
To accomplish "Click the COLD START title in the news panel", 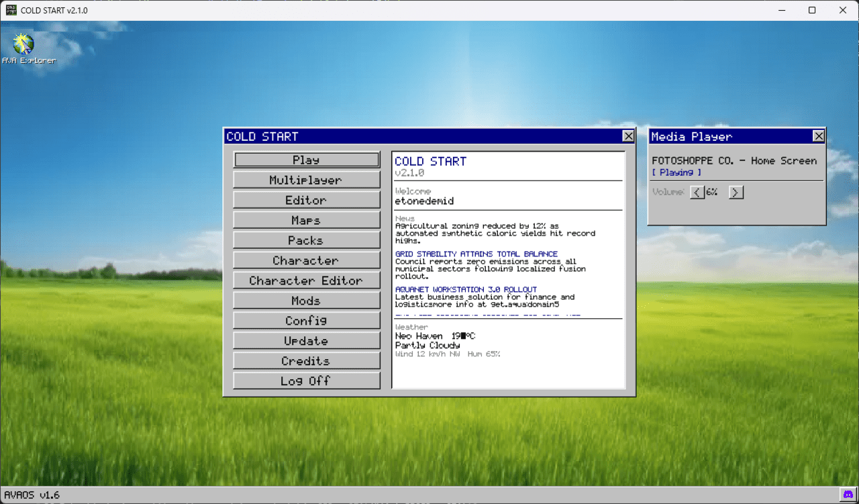I will (430, 161).
